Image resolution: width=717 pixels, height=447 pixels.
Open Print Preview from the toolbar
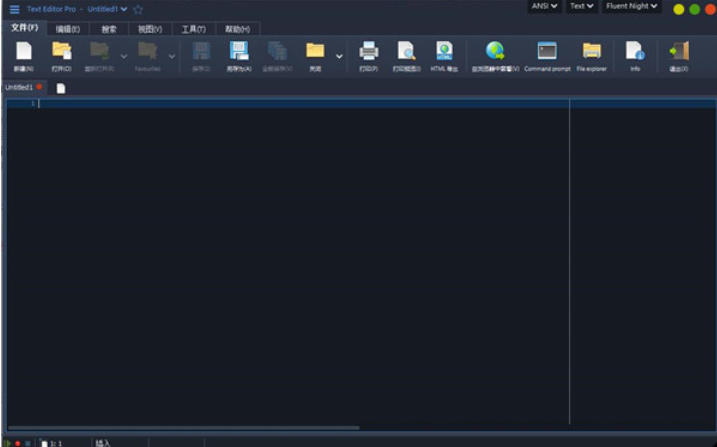click(406, 53)
